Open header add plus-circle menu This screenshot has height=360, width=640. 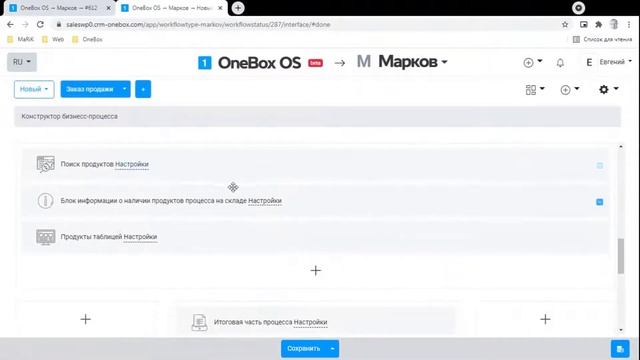[533, 62]
